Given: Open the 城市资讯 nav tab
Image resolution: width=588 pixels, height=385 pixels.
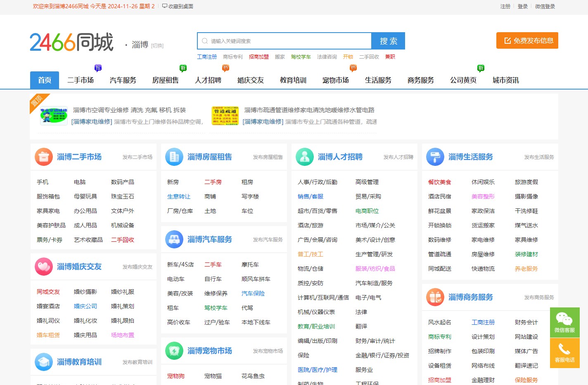Looking at the screenshot, I should (x=506, y=80).
